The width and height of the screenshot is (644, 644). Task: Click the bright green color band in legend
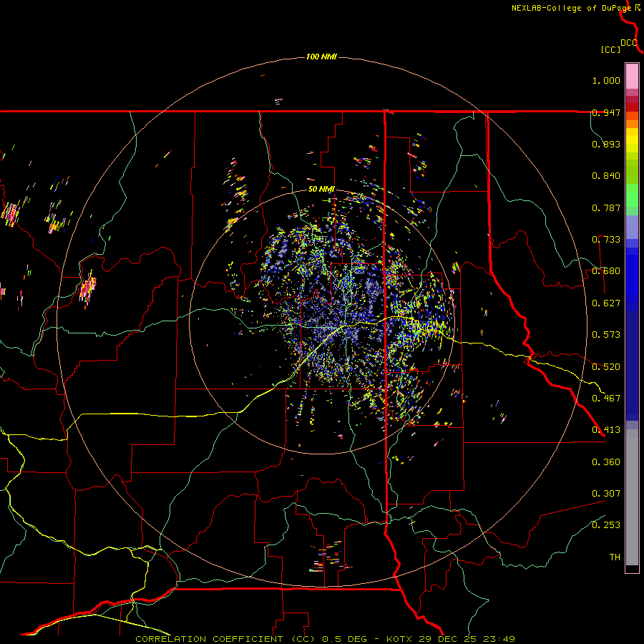point(632,195)
